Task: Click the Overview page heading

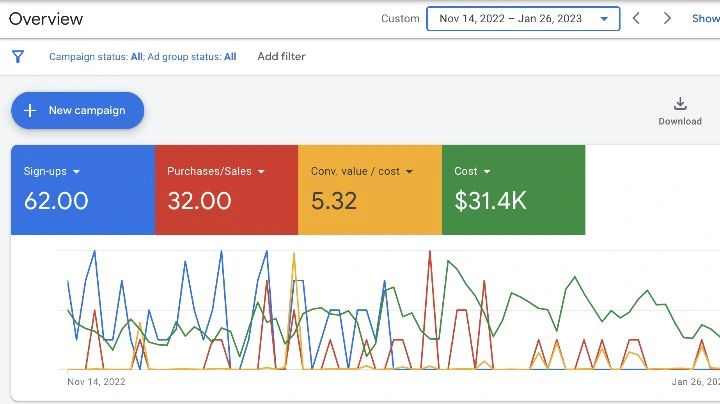Action: [46, 19]
